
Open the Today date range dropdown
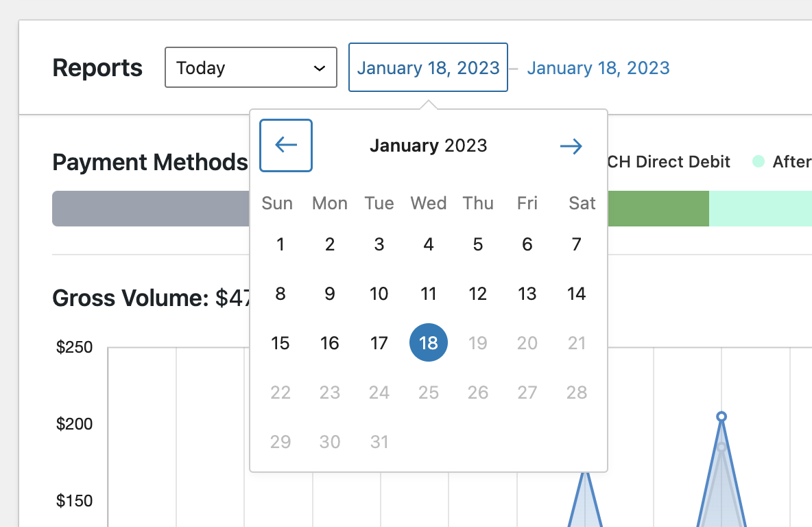(250, 67)
